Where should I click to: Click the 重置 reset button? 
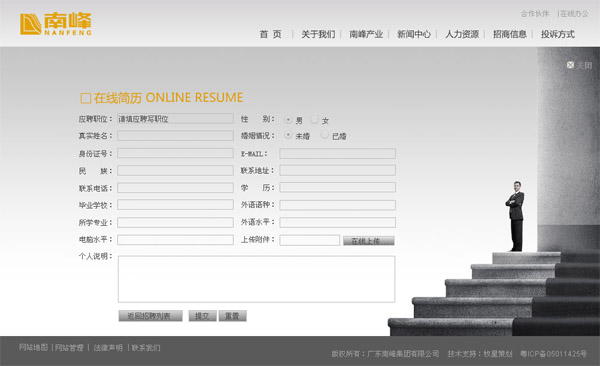232,316
